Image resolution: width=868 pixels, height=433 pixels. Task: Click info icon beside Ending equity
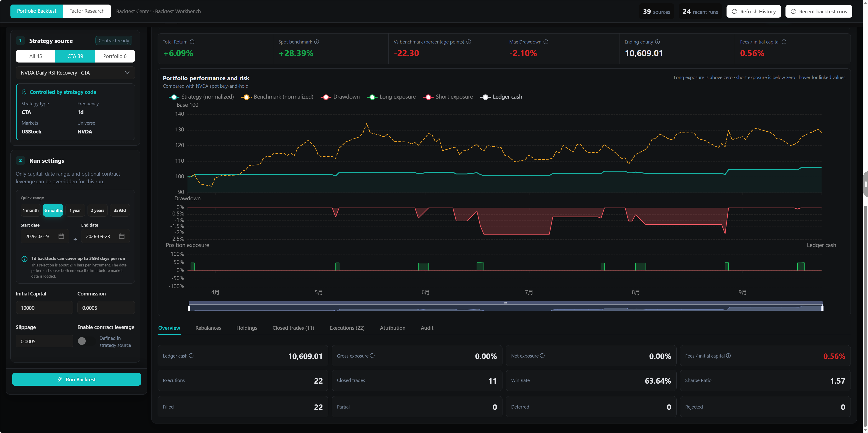657,42
